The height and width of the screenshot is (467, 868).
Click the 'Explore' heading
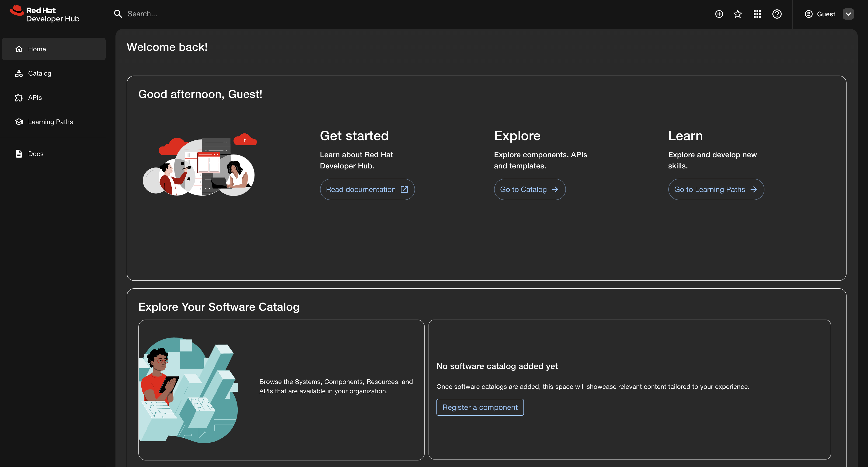coord(517,136)
